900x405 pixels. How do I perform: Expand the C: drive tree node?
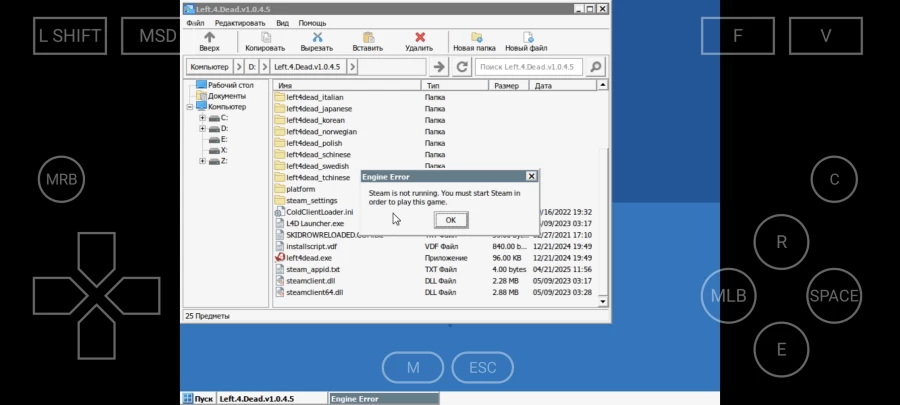tap(203, 118)
